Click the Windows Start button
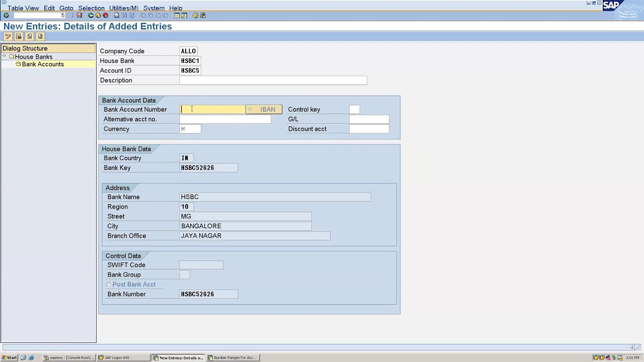The width and height of the screenshot is (644, 362). tap(9, 357)
